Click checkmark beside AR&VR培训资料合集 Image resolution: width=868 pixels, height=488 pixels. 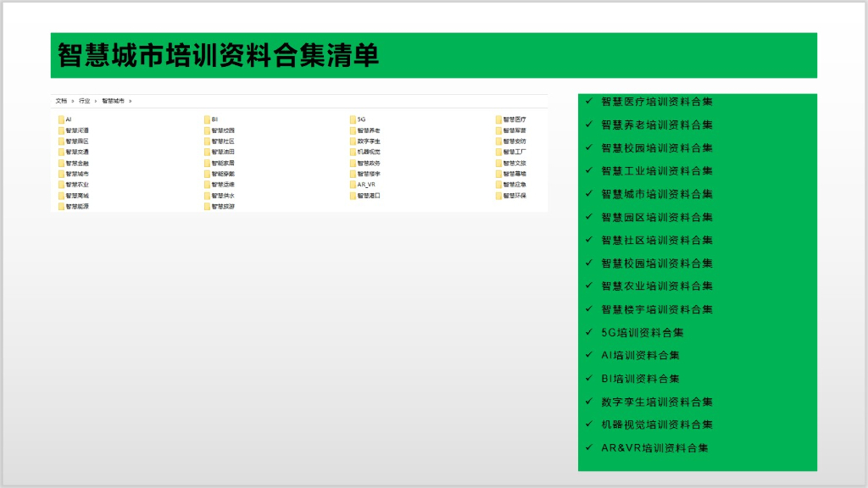(589, 447)
